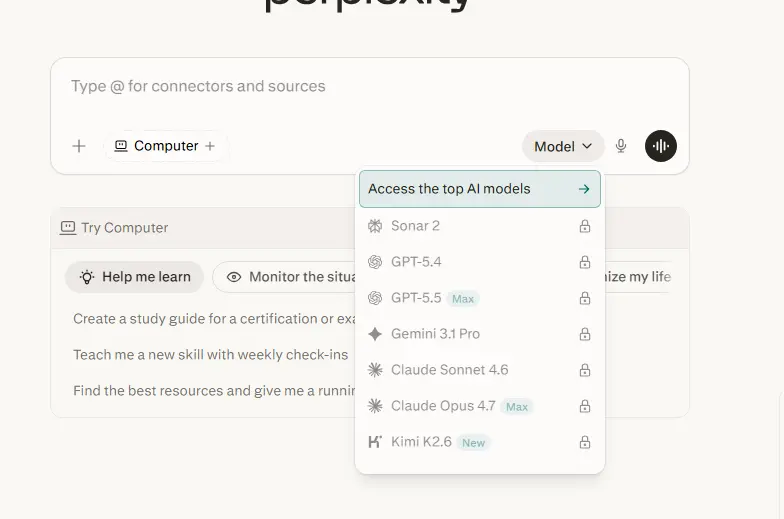
Task: Click the arrow in Access top AI models
Action: [x=584, y=189]
